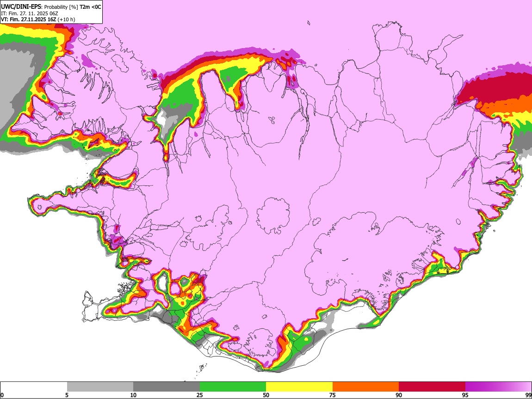Click the '90' legend tick label

point(399,395)
